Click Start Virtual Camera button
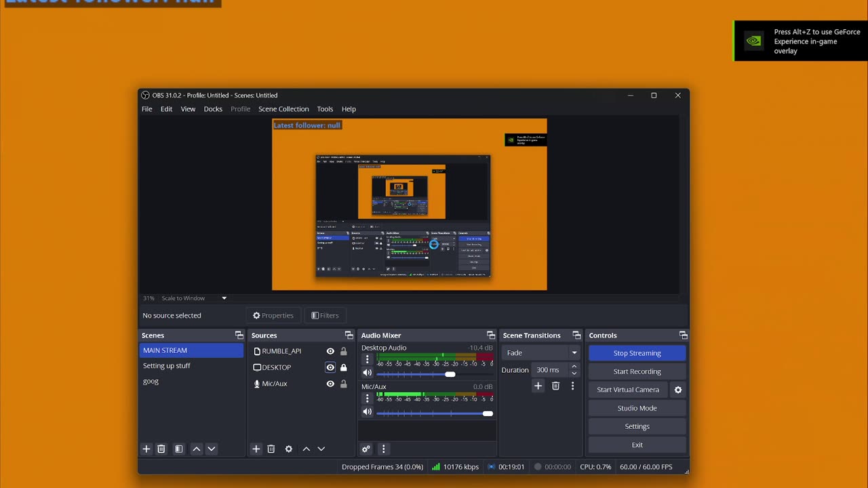The height and width of the screenshot is (488, 868). click(628, 390)
